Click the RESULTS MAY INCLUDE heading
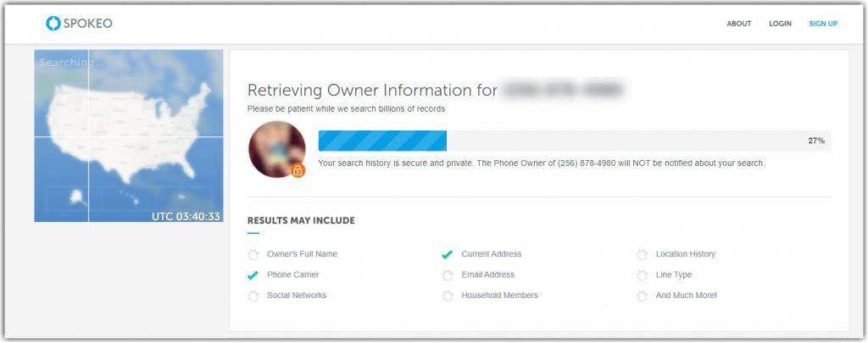Screen dimensions: 868x343 301,220
